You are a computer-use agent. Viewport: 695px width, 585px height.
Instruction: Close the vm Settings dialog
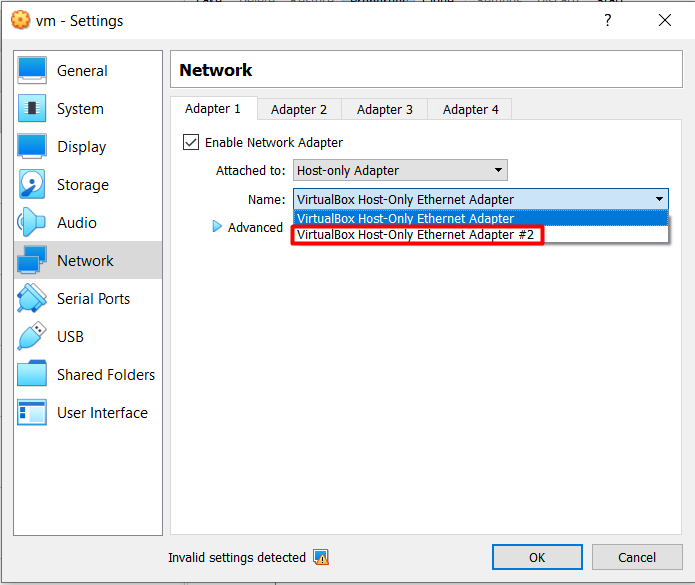coord(664,20)
